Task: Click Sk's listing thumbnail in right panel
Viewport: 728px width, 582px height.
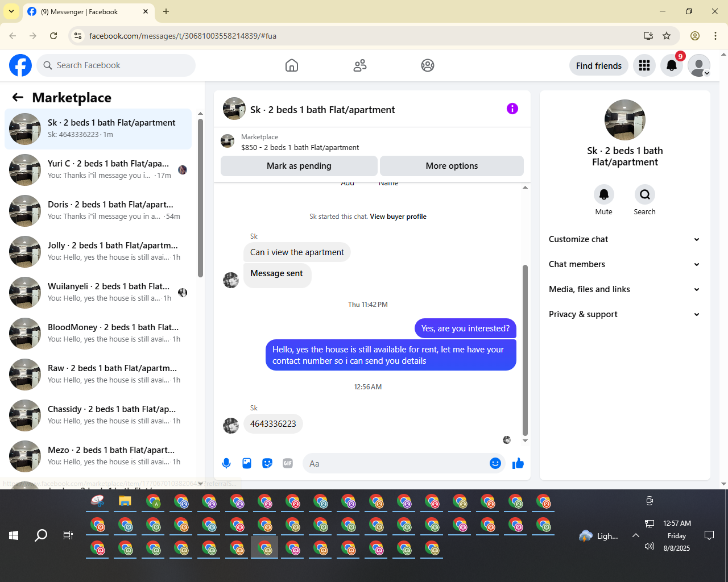Action: (x=625, y=120)
